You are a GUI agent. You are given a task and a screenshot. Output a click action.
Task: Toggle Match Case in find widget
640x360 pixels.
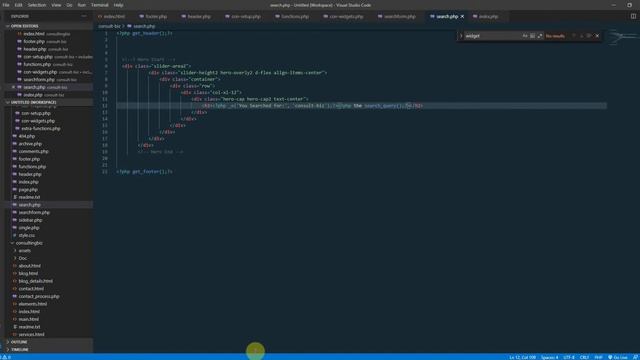[525, 36]
